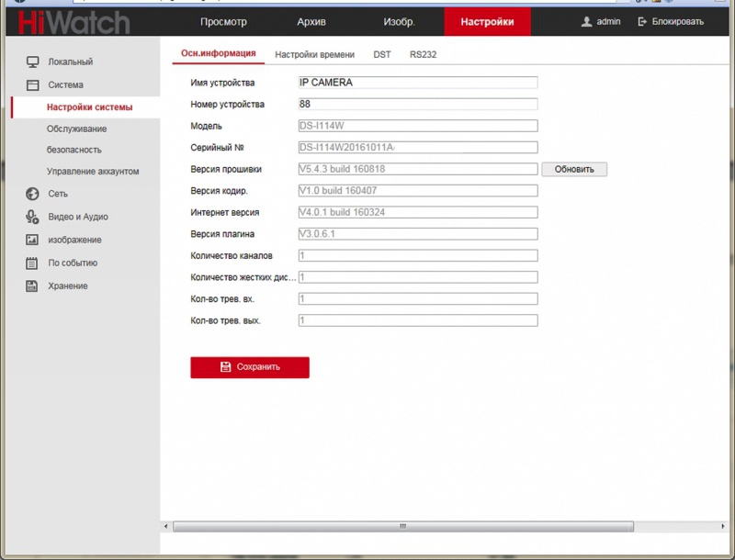Select Система in the sidebar
Image resolution: width=735 pixels, height=560 pixels.
coord(65,84)
